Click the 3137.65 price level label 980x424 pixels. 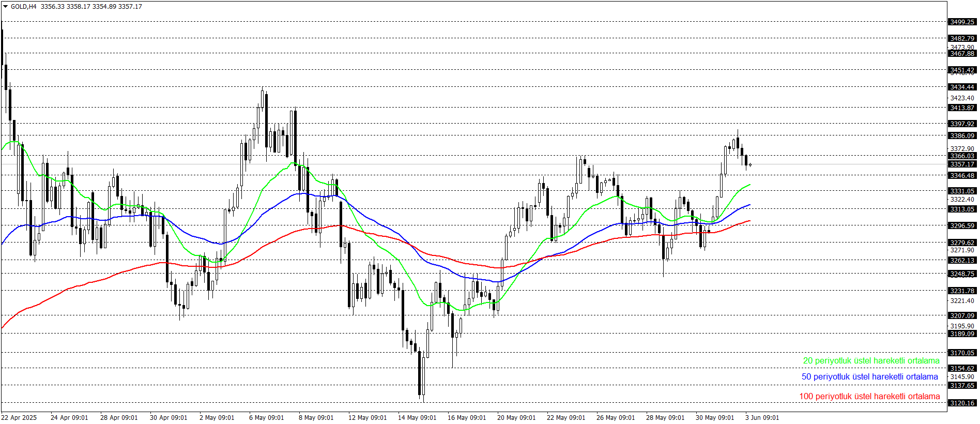[962, 385]
